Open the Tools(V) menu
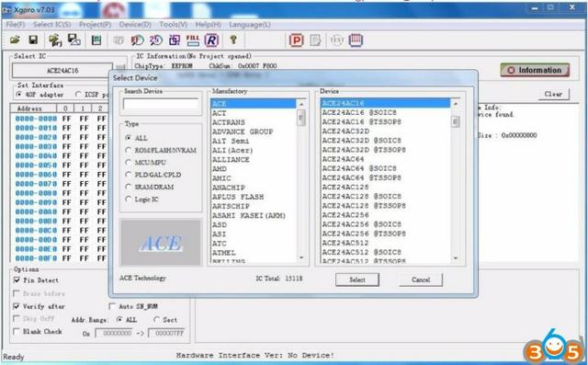Viewport: 588px width, 365px height. click(174, 25)
